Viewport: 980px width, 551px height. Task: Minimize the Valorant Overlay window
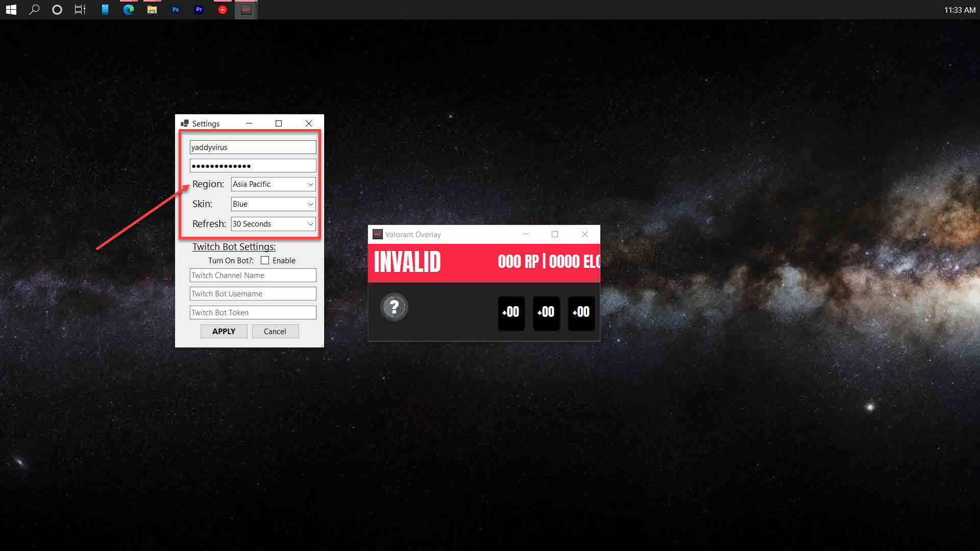(x=525, y=234)
